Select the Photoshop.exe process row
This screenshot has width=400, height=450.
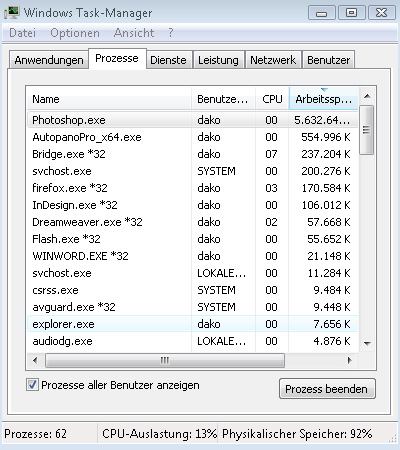pos(193,120)
